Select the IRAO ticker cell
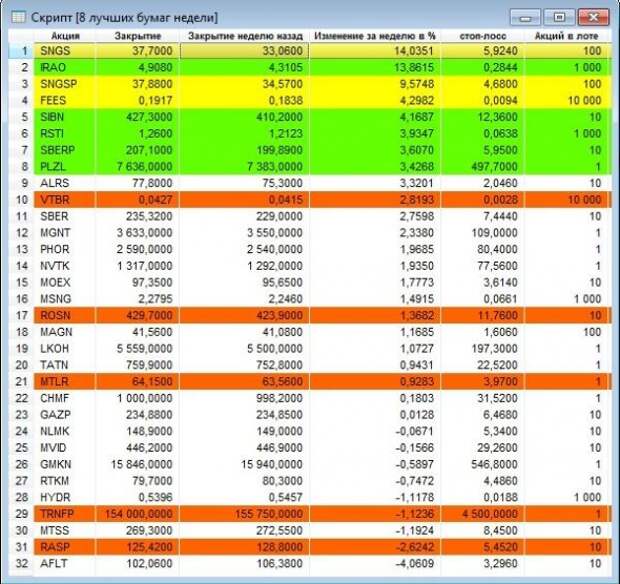 65,68
